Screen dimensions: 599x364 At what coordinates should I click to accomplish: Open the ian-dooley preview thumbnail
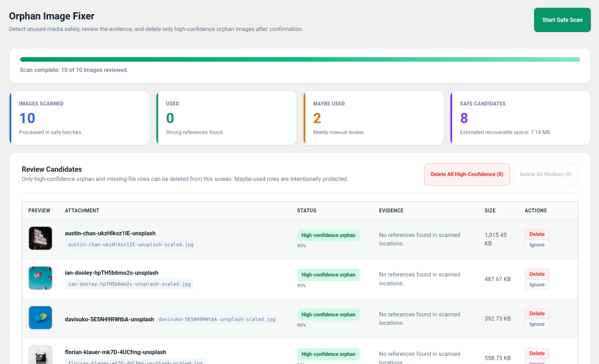point(40,278)
